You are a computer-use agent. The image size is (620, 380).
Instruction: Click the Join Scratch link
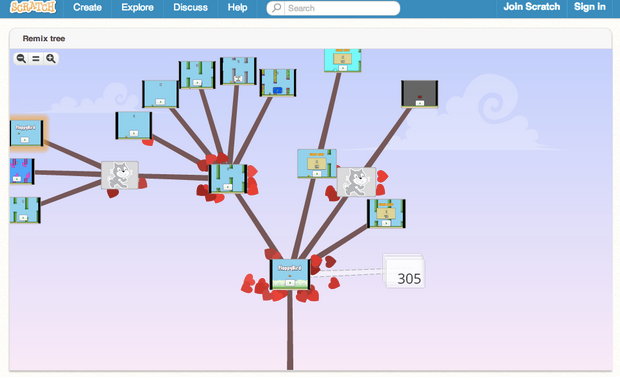tap(531, 7)
